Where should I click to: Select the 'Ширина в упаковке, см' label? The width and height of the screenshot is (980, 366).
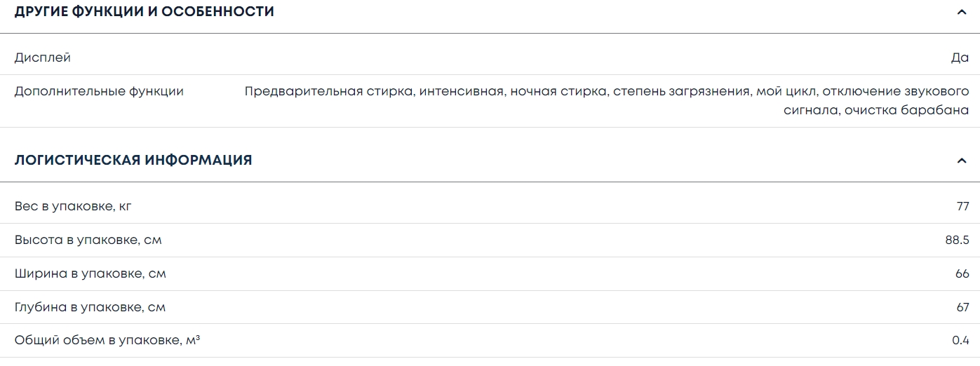(x=90, y=273)
